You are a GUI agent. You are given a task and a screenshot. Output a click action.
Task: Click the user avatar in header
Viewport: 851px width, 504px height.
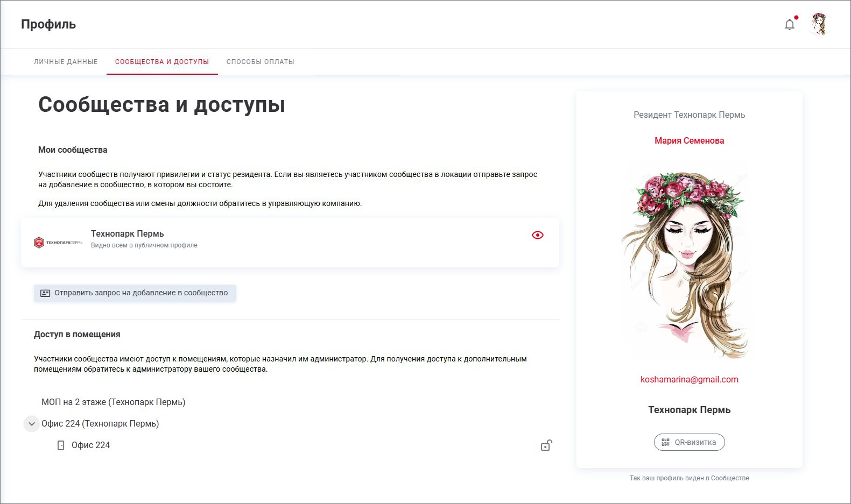tap(819, 24)
